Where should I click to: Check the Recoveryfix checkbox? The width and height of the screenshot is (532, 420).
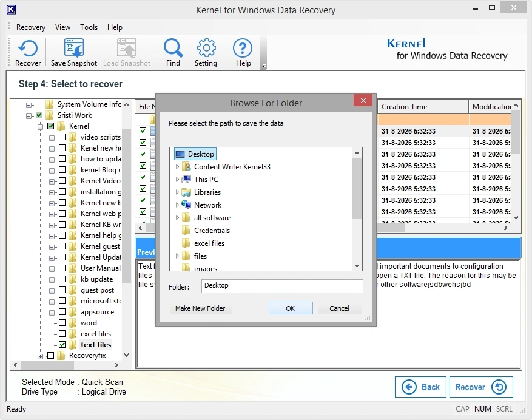click(x=50, y=356)
